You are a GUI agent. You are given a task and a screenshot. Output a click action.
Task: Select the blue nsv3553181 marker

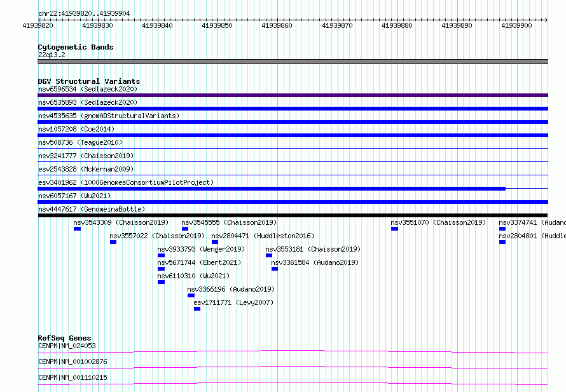(269, 255)
